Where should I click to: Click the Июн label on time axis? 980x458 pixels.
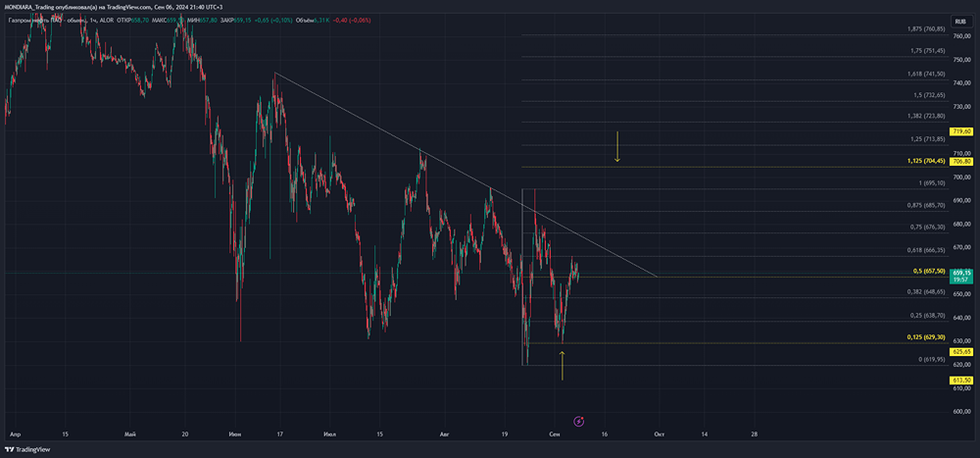click(x=235, y=433)
